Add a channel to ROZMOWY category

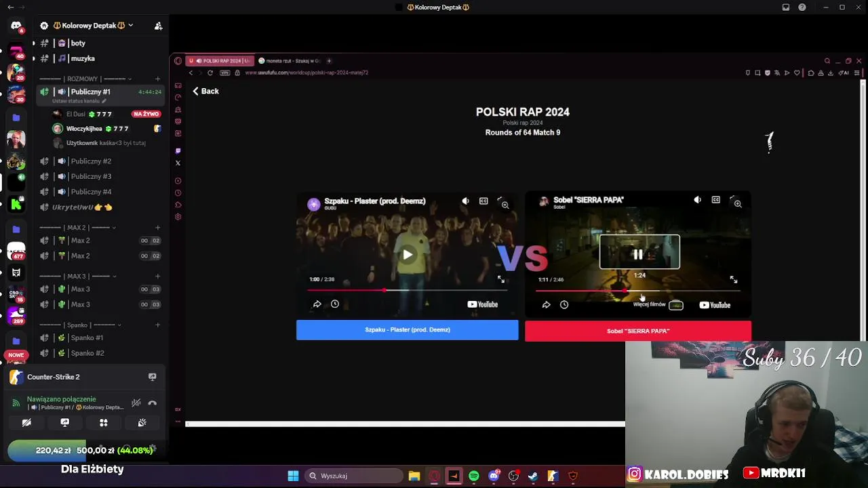tap(158, 79)
